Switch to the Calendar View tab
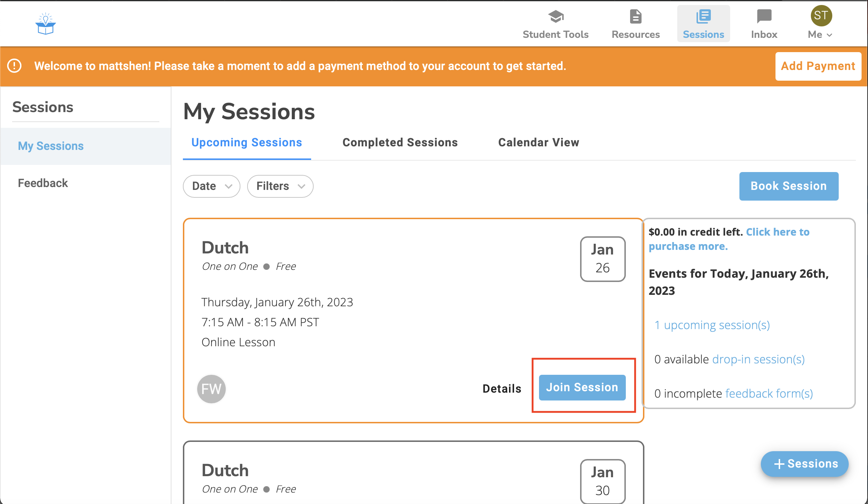This screenshot has width=868, height=504. [x=539, y=142]
